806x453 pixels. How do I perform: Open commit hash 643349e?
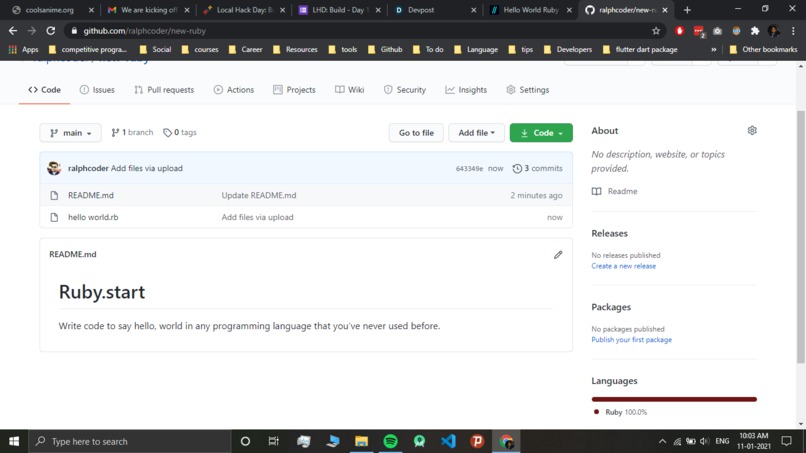pos(469,169)
